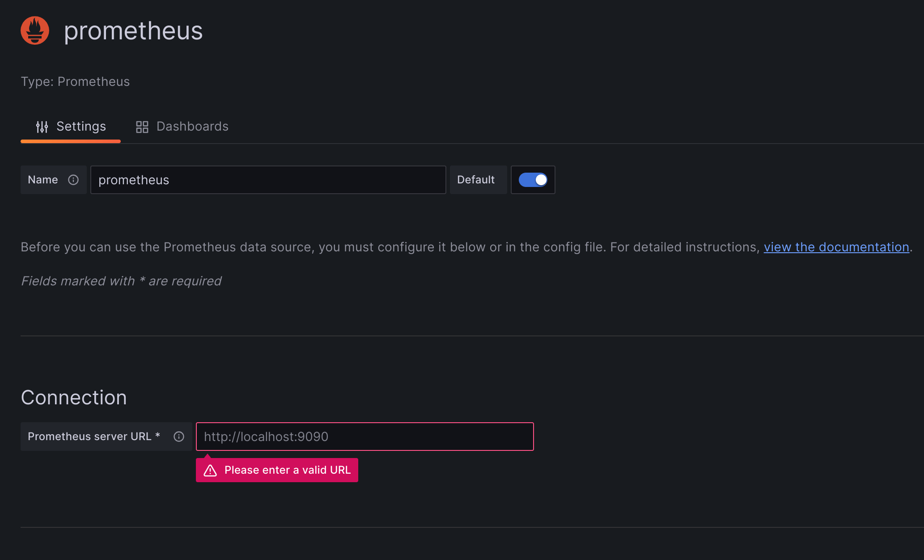Open the 'view the documentation' link

click(836, 247)
